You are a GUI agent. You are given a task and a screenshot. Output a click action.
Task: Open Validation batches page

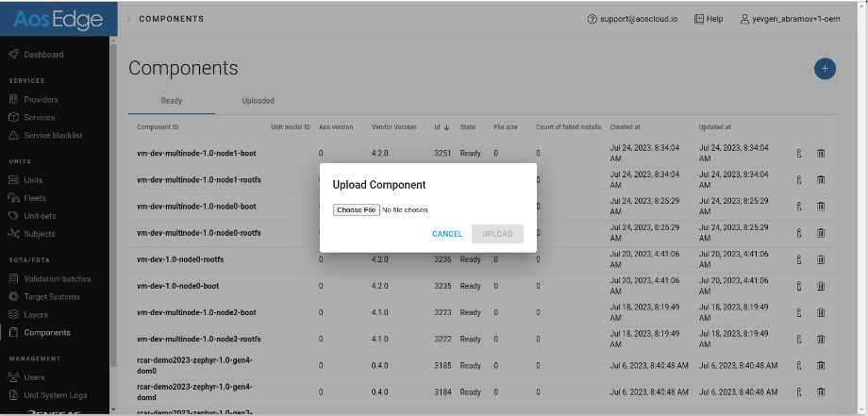tap(57, 279)
